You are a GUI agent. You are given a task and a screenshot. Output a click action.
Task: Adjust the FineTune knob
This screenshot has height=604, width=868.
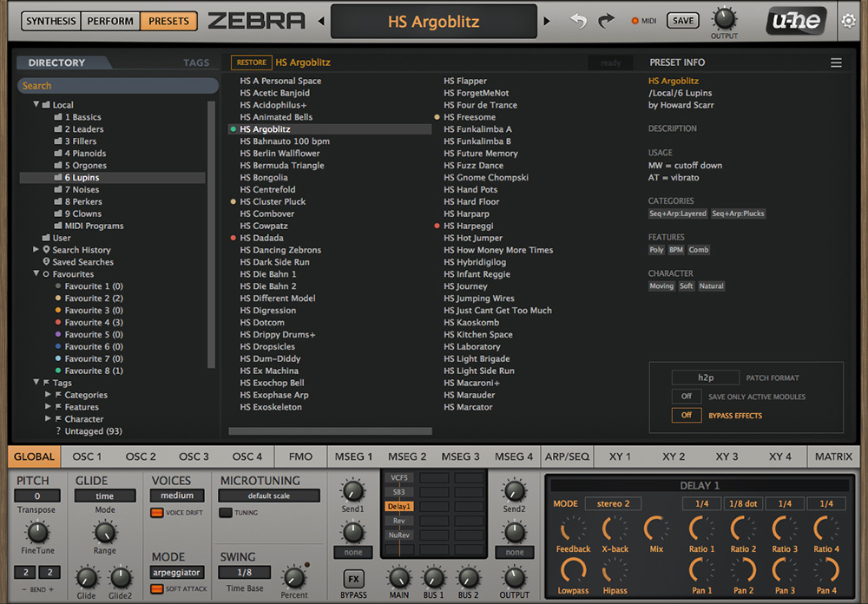(x=37, y=533)
